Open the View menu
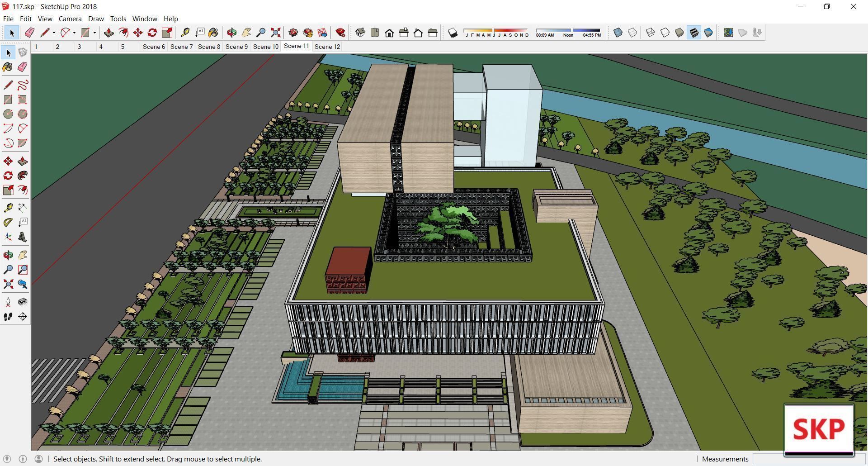The height and width of the screenshot is (466, 868). tap(45, 19)
